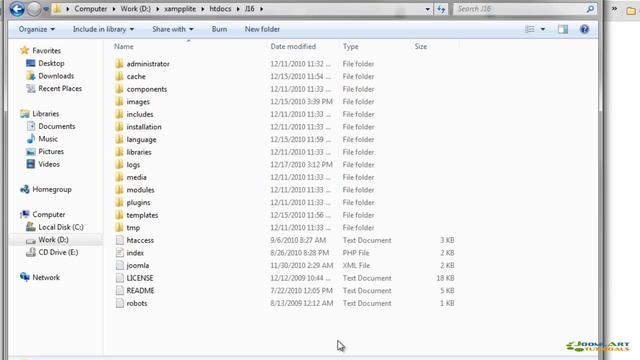Click the New folder button
The image size is (640, 360).
click(x=262, y=29)
